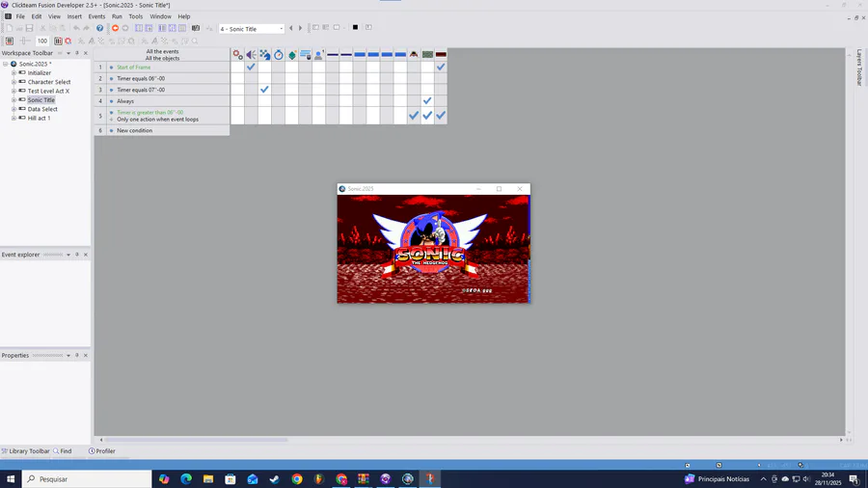868x488 pixels.
Task: Open the Insert menu
Action: (x=74, y=16)
